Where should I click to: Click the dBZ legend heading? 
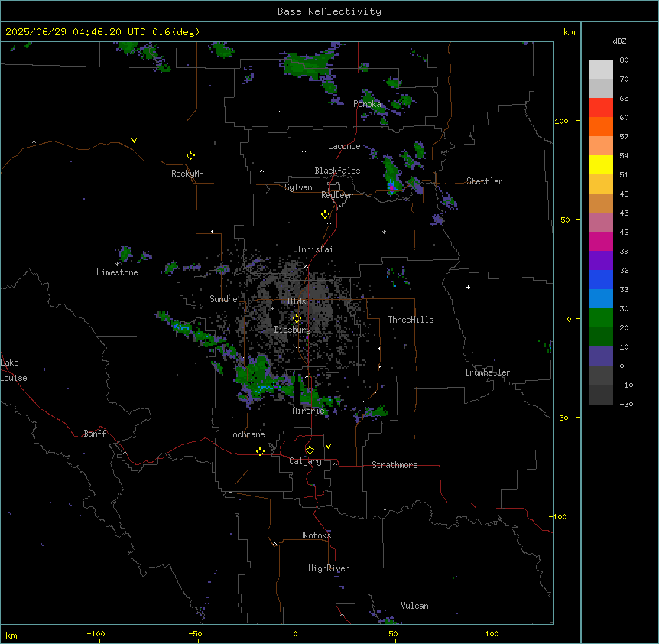[619, 41]
